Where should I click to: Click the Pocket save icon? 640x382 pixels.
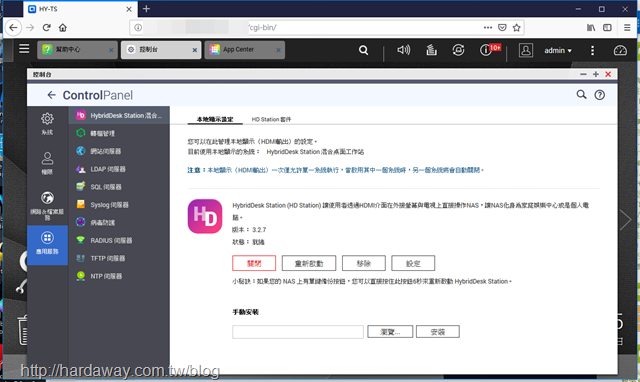pos(502,28)
